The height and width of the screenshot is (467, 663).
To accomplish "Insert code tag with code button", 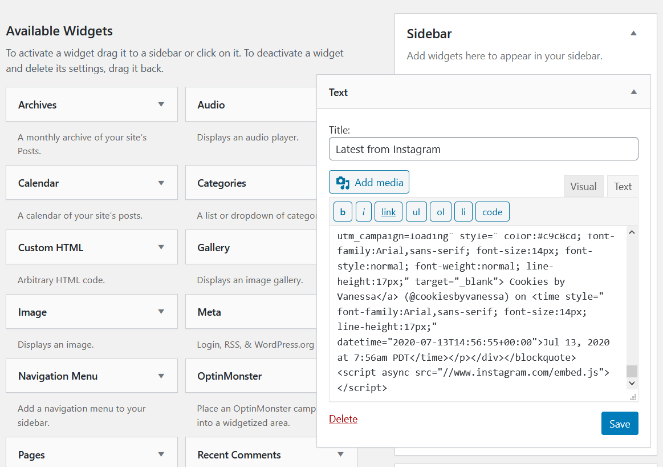I will click(x=492, y=212).
